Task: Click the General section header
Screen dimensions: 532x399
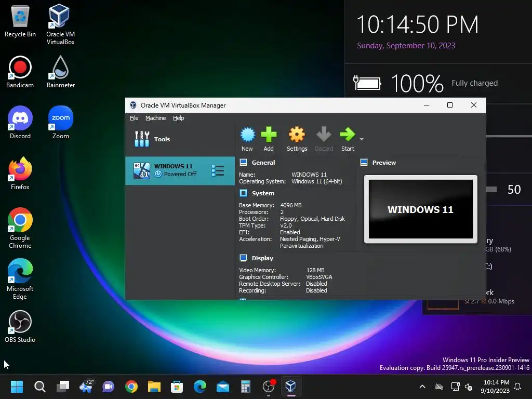Action: pyautogui.click(x=263, y=163)
